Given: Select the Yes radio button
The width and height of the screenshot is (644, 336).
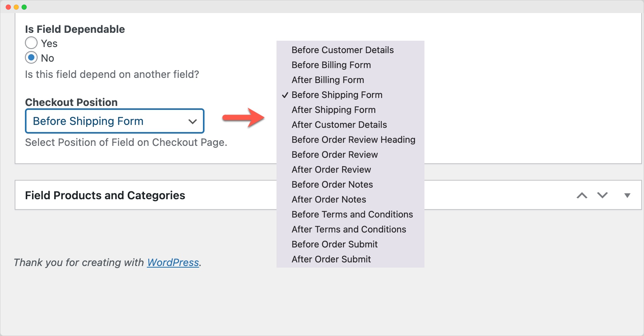Looking at the screenshot, I should click(31, 43).
